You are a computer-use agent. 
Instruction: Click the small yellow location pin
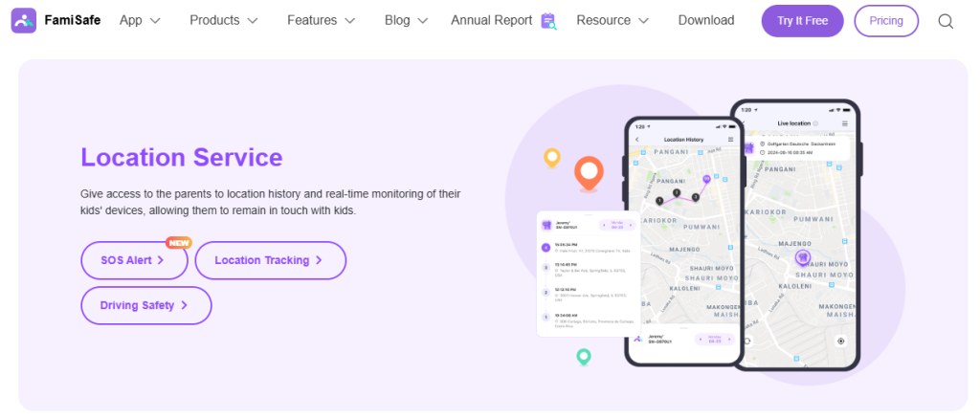coord(551,158)
